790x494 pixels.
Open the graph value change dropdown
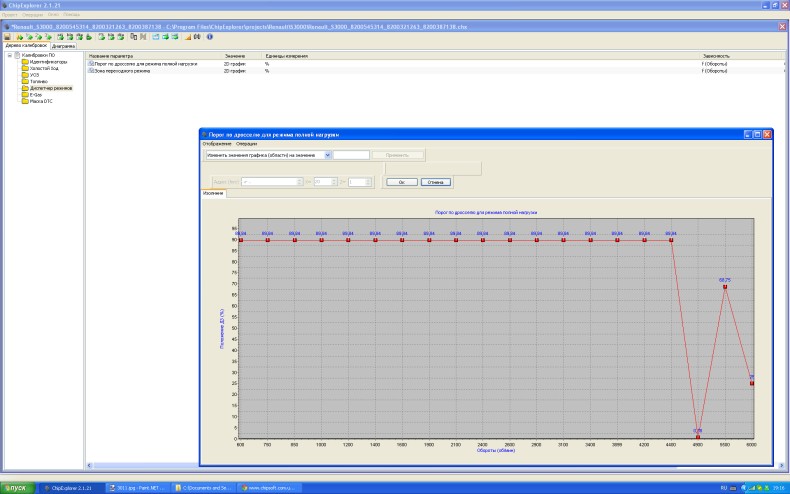click(328, 155)
